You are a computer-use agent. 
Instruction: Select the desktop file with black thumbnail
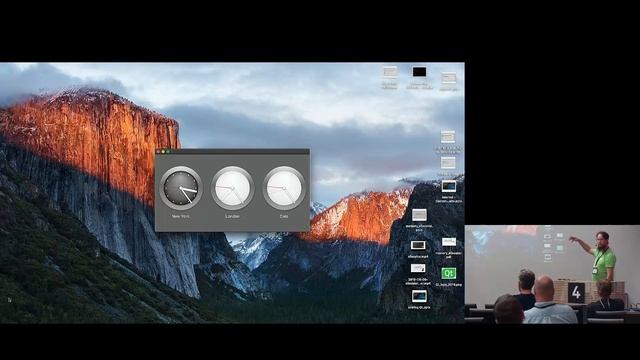(419, 72)
